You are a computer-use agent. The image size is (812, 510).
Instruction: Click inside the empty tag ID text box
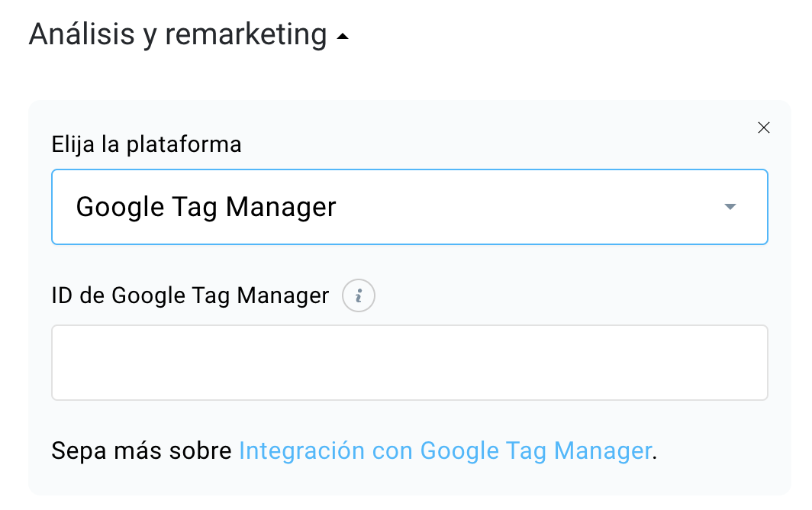tap(409, 363)
